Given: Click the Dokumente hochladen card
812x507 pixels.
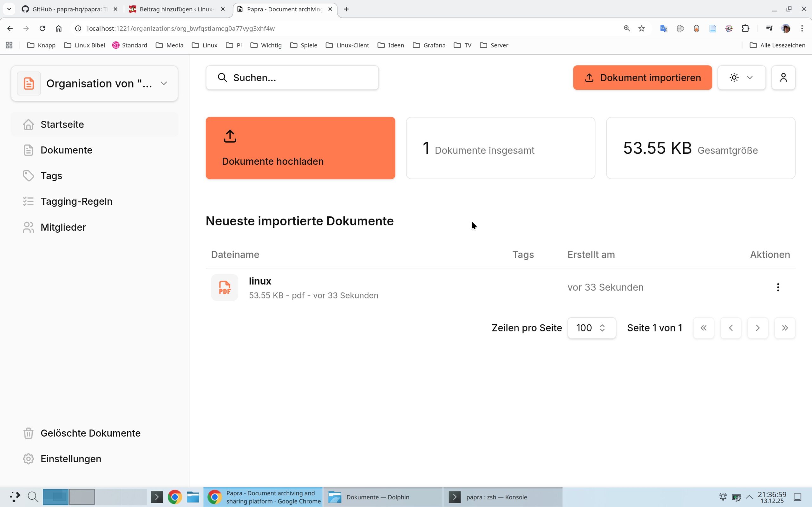Looking at the screenshot, I should click(x=300, y=148).
